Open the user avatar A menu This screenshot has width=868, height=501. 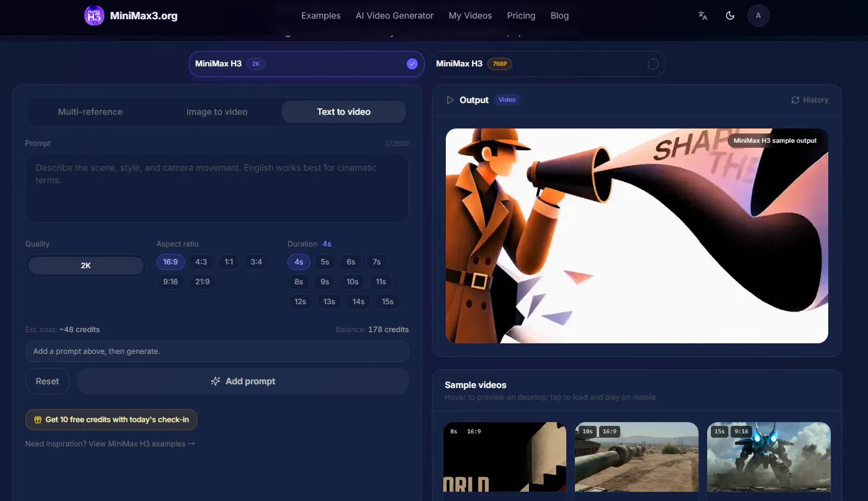pos(758,16)
